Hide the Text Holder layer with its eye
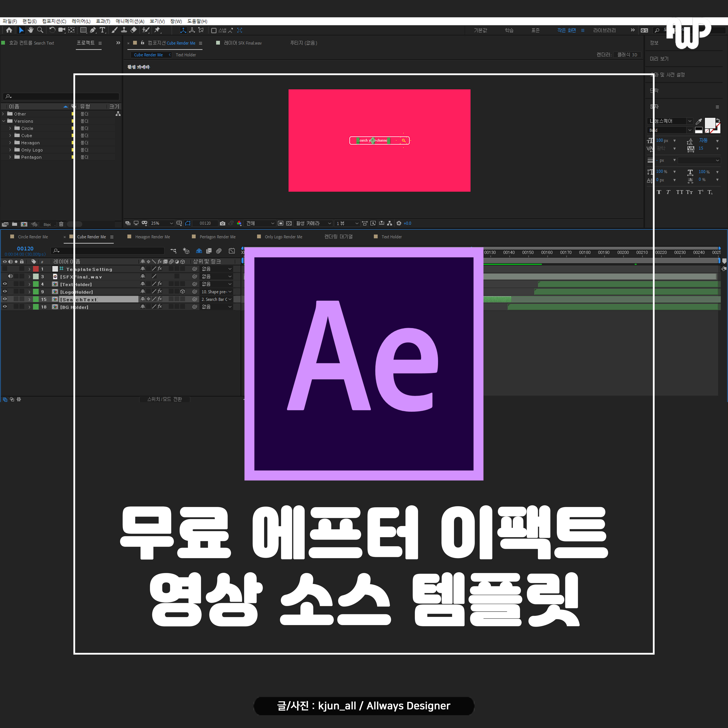 [5, 284]
